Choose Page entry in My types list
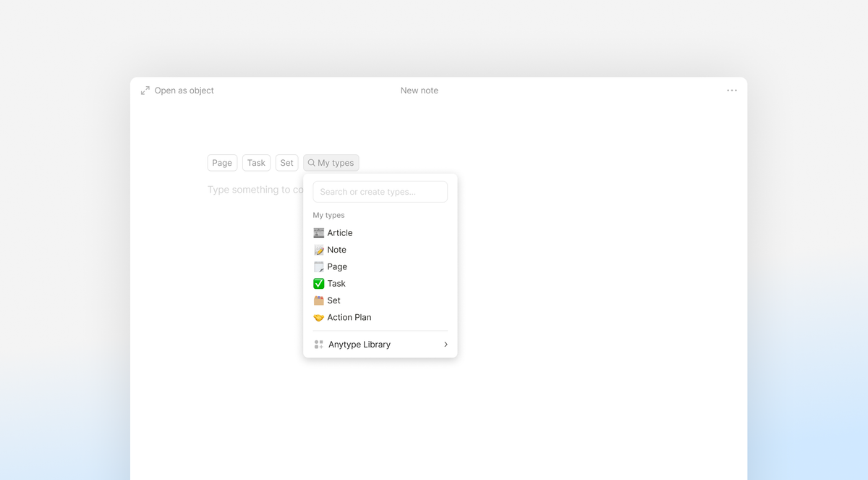 click(x=337, y=266)
